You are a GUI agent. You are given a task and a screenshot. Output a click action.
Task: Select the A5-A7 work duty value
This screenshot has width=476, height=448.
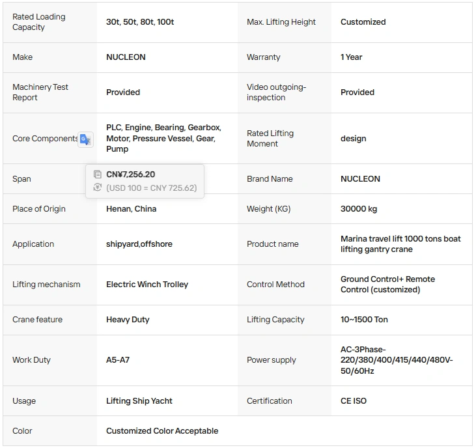118,360
